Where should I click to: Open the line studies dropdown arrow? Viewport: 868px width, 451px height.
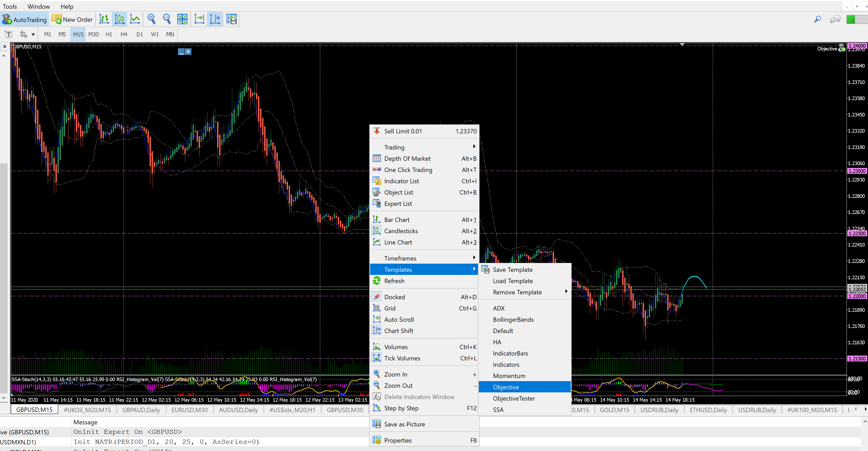point(33,34)
